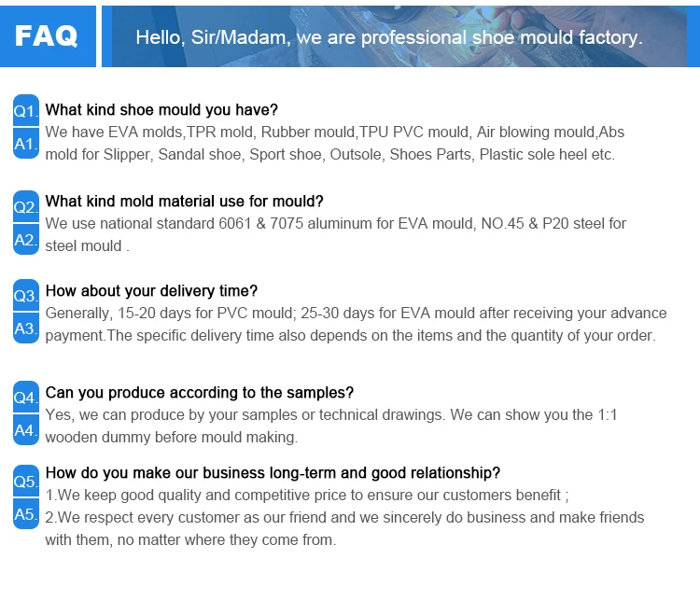Click the A1 blue badge
The height and width of the screenshot is (601, 700).
pyautogui.click(x=26, y=144)
